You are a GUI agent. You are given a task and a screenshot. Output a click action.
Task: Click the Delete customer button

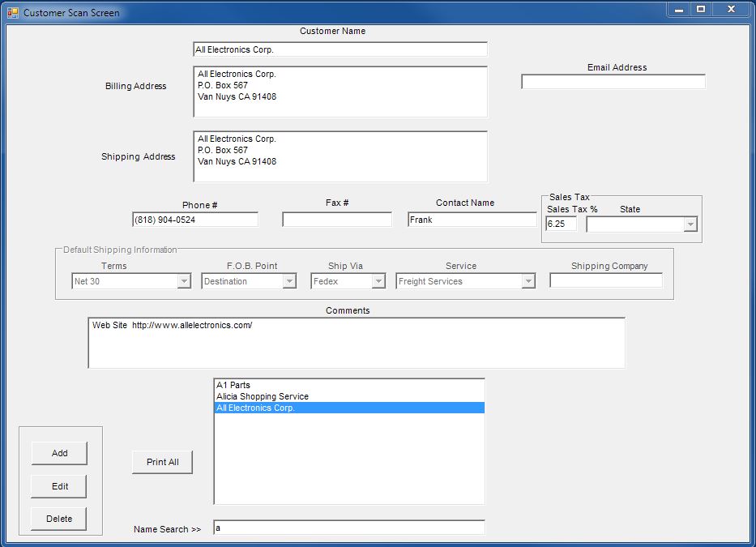(x=59, y=519)
